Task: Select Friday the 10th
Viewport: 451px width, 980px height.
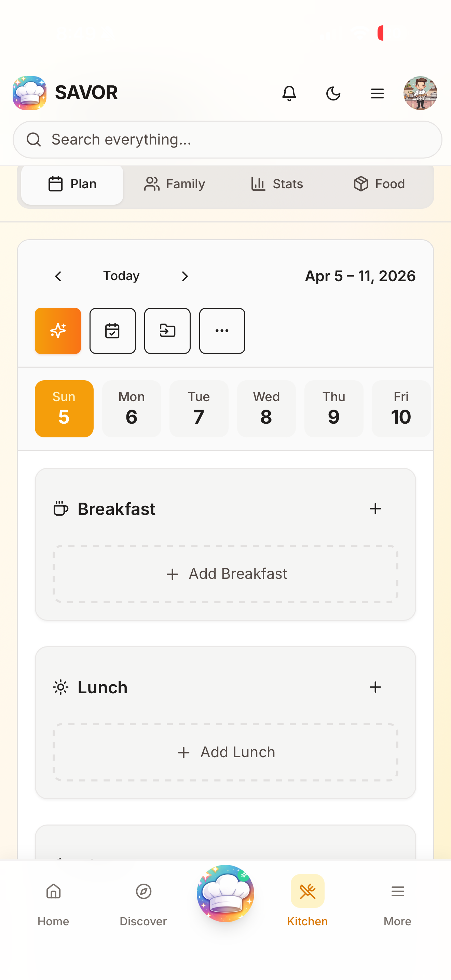Action: pyautogui.click(x=401, y=408)
